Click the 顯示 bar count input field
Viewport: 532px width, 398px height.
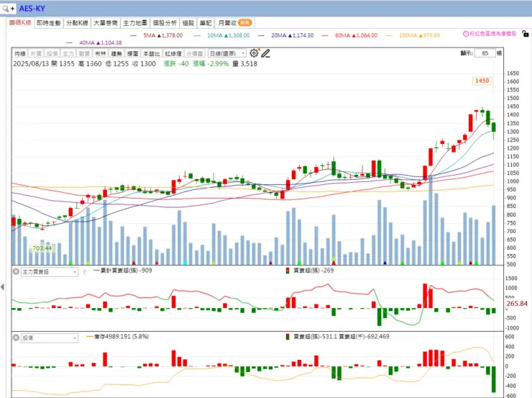point(485,53)
